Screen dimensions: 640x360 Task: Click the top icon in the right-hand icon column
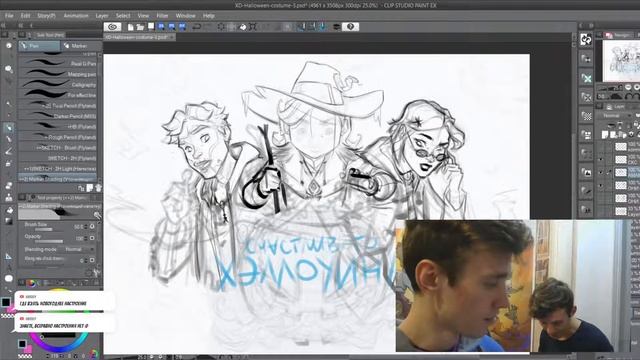(586, 39)
